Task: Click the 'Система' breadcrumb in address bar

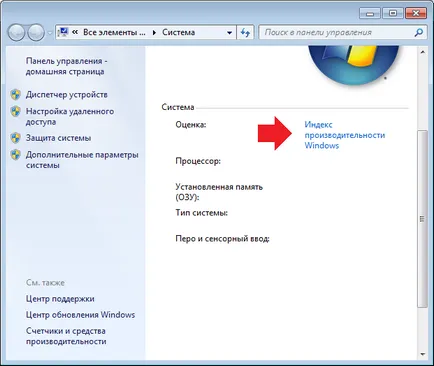Action: pos(179,32)
